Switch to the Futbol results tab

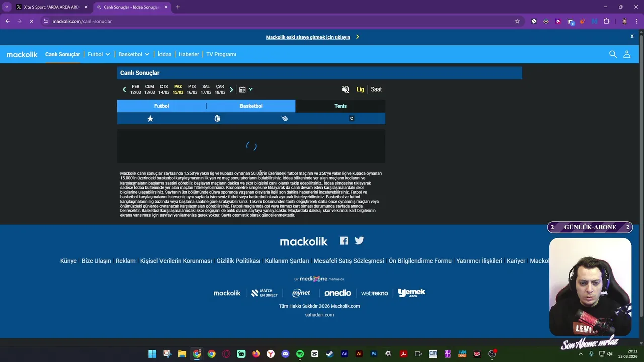pyautogui.click(x=162, y=106)
